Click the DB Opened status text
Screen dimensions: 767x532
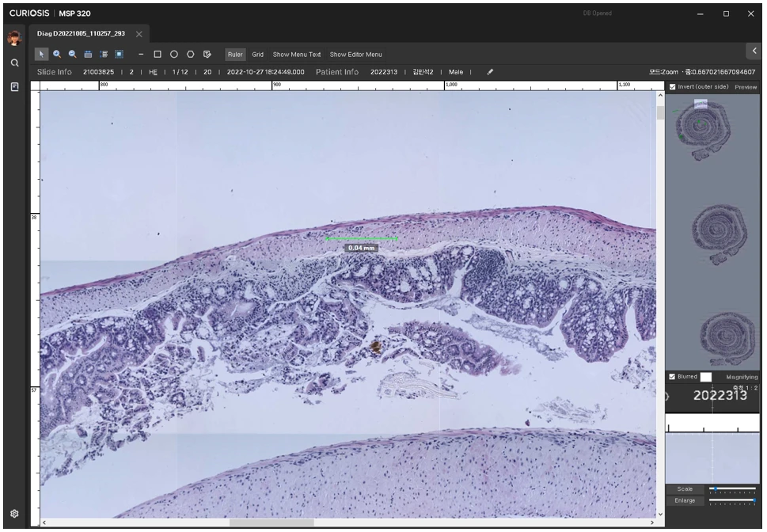pyautogui.click(x=598, y=13)
